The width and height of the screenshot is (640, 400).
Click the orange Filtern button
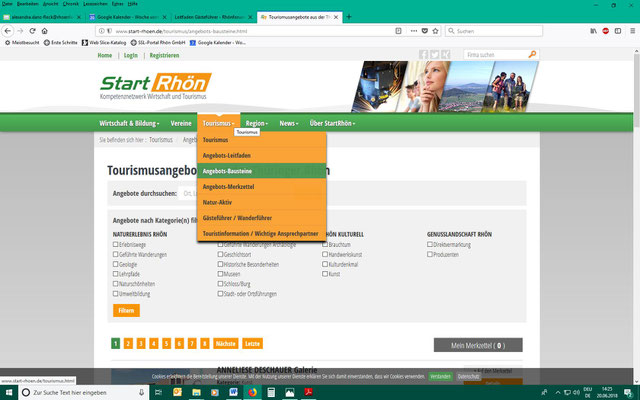[126, 310]
